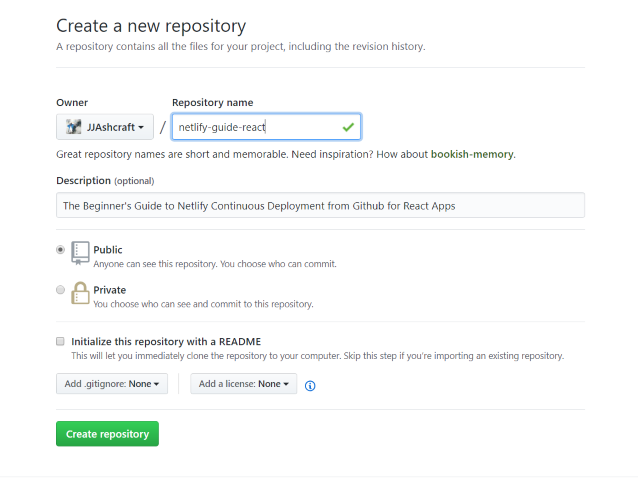This screenshot has width=638, height=480.
Task: Open the JJAshcraft owner dropdown
Action: click(x=105, y=127)
